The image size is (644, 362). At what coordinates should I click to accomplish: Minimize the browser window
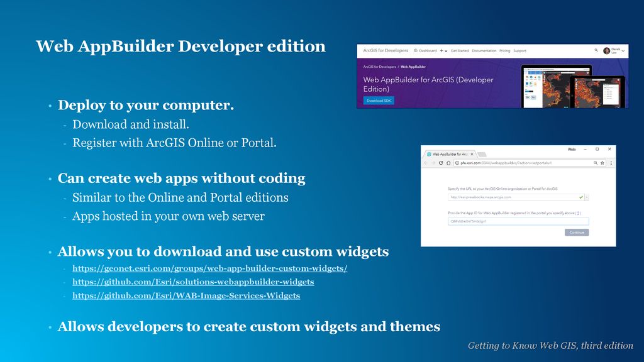585,150
